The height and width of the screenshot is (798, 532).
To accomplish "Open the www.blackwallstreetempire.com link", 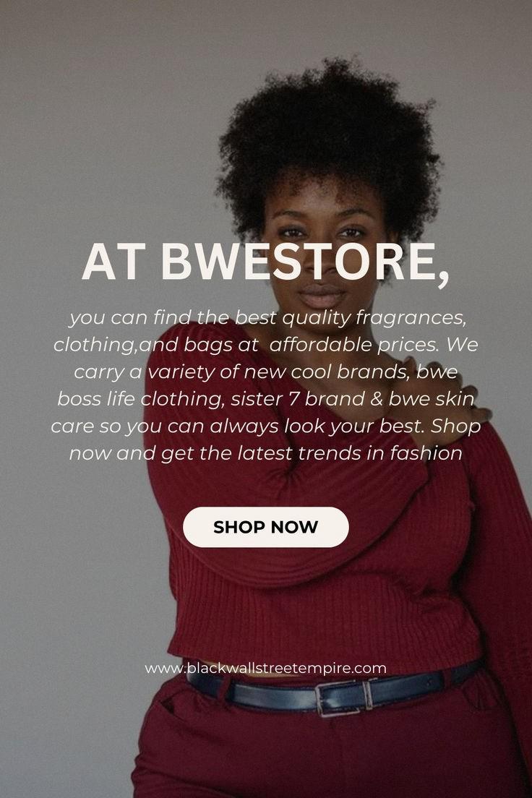I will click(265, 668).
